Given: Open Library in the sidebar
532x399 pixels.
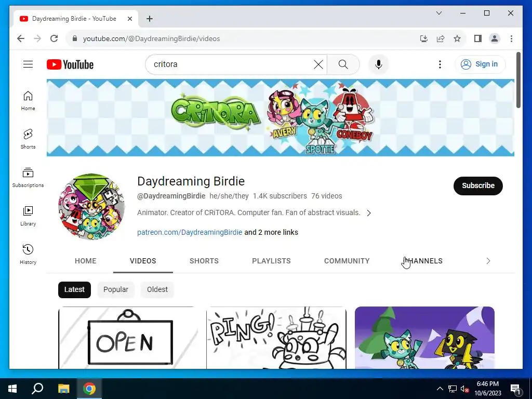Looking at the screenshot, I should click(28, 216).
